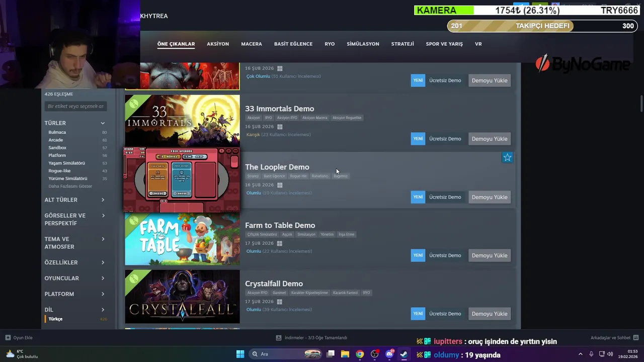Click the microphone tray icon
The image size is (644, 362).
[x=591, y=354]
